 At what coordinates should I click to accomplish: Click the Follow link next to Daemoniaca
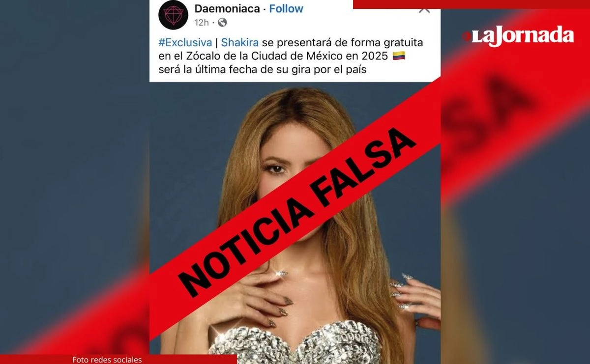[286, 8]
